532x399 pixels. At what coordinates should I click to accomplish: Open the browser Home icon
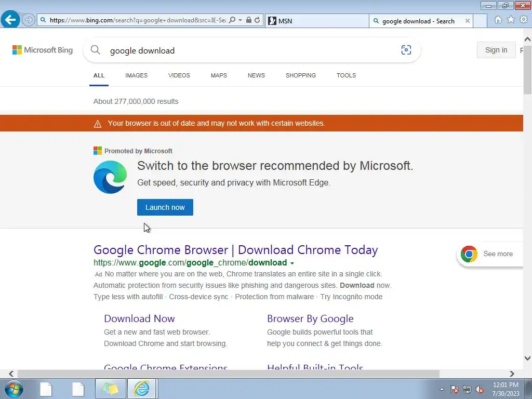[x=498, y=20]
